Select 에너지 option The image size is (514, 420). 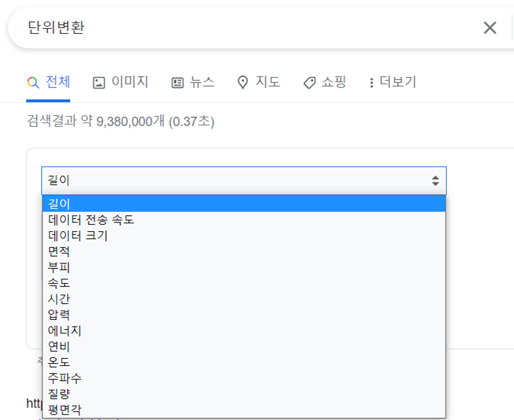(244, 331)
